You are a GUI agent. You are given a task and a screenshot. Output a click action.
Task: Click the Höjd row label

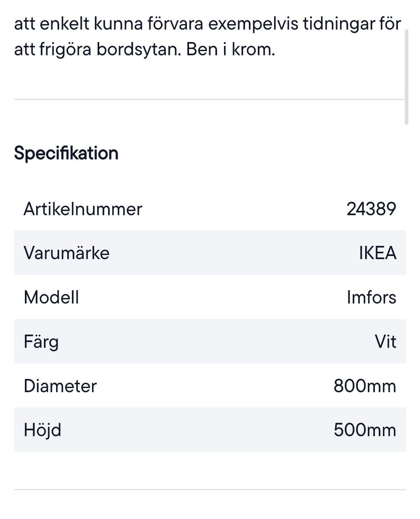click(x=42, y=430)
